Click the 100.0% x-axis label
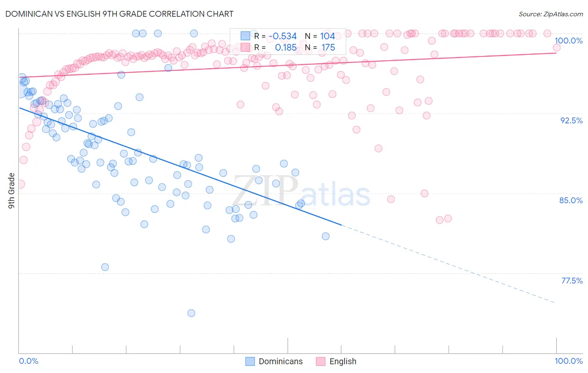 tap(569, 361)
